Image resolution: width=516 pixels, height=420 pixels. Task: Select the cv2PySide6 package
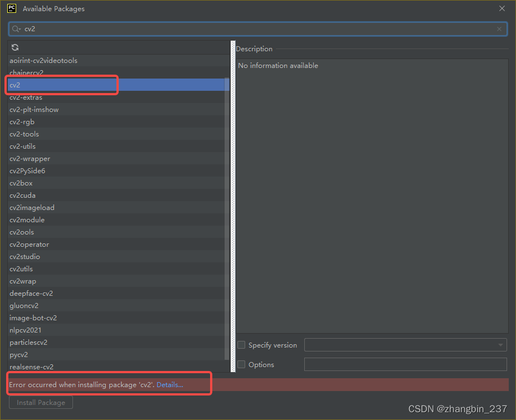pos(119,170)
